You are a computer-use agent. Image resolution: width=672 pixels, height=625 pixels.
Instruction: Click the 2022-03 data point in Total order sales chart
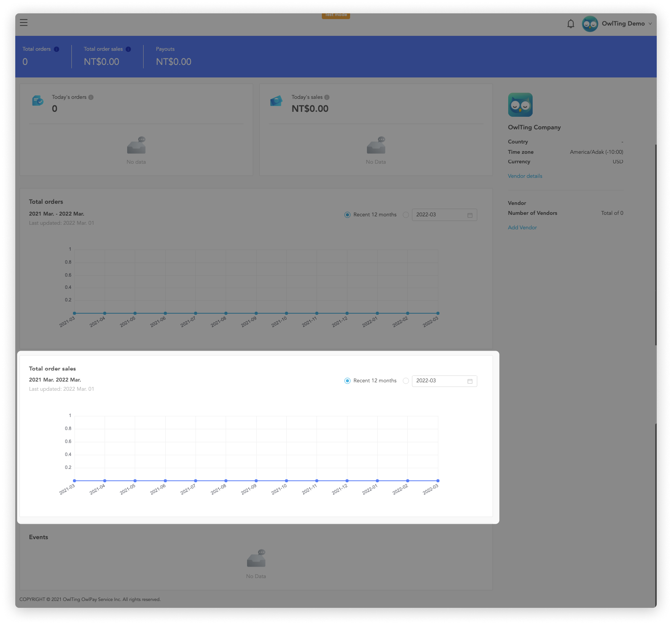click(x=438, y=481)
